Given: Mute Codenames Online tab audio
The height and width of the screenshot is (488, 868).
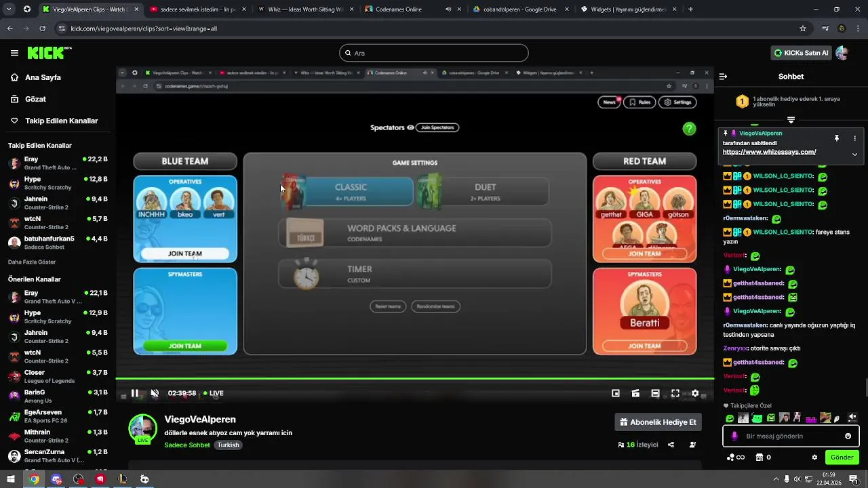Looking at the screenshot, I should point(448,9).
